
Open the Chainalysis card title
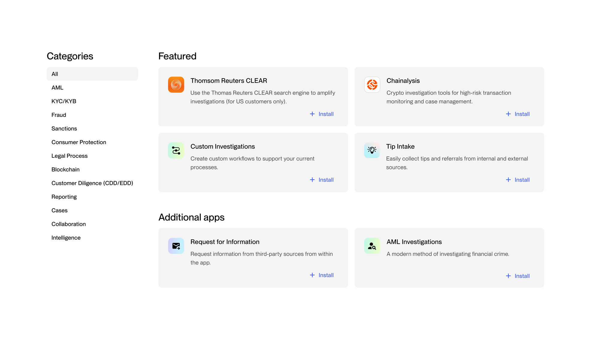click(403, 81)
